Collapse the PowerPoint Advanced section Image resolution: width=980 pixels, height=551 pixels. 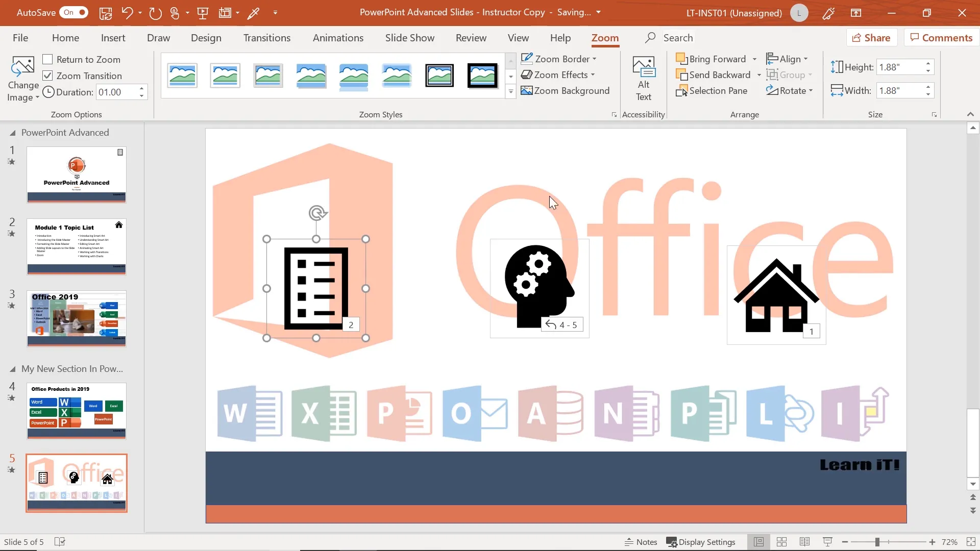point(12,133)
